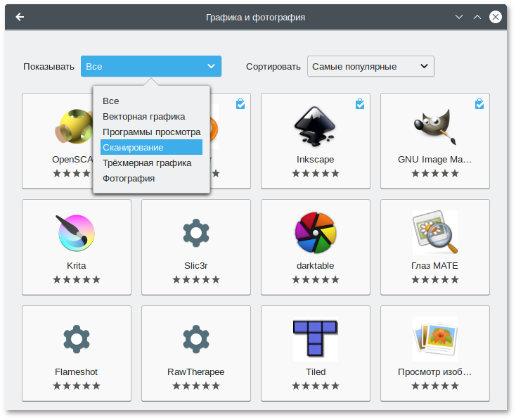Viewport: 516px width, 420px height.
Task: Click the Slic3r star rating
Action: point(196,280)
